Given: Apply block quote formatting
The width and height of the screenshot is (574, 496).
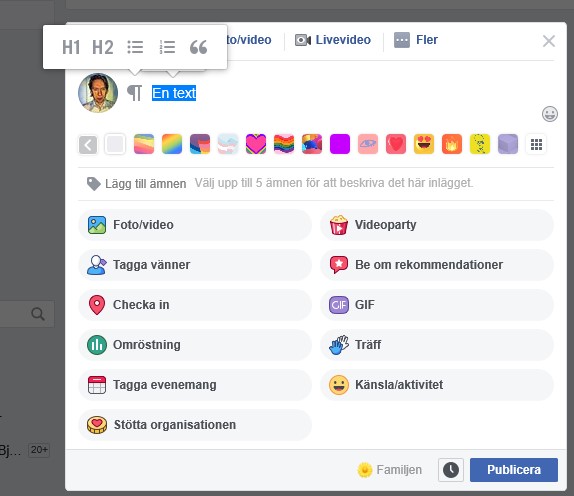Looking at the screenshot, I should coord(199,47).
